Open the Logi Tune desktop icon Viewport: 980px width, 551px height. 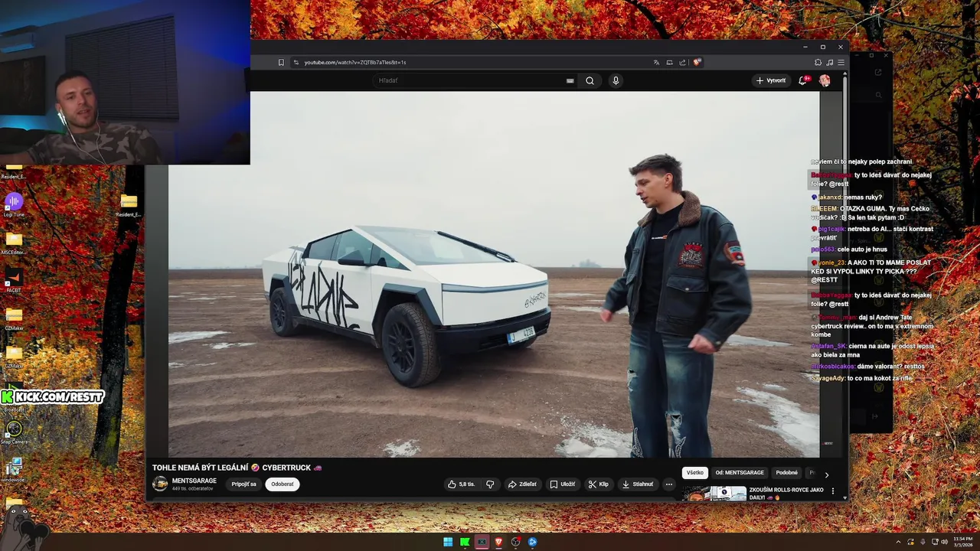coord(14,204)
